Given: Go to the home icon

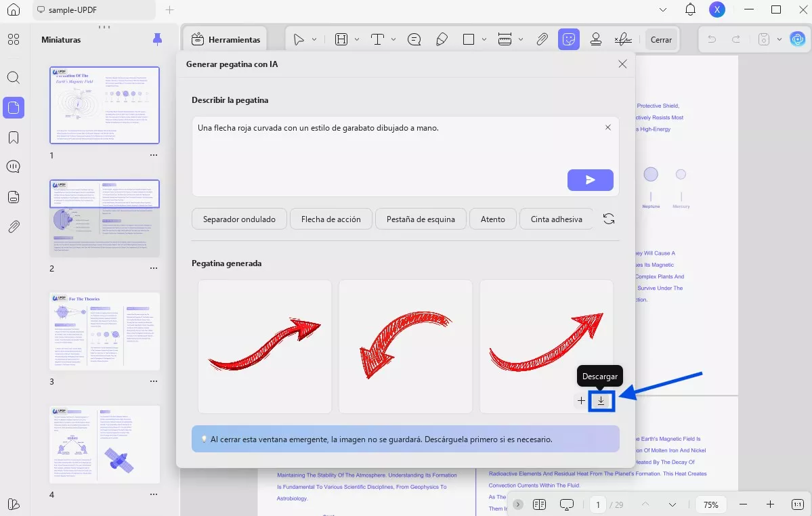Looking at the screenshot, I should pos(14,9).
